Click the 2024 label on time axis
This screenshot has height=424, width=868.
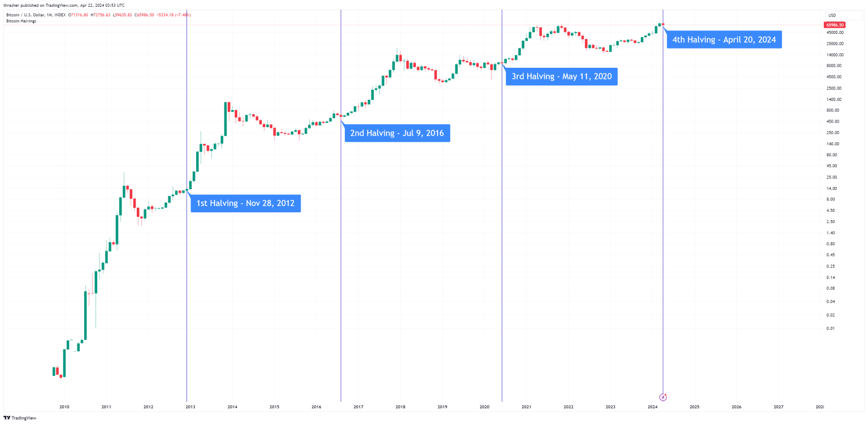pyautogui.click(x=652, y=406)
